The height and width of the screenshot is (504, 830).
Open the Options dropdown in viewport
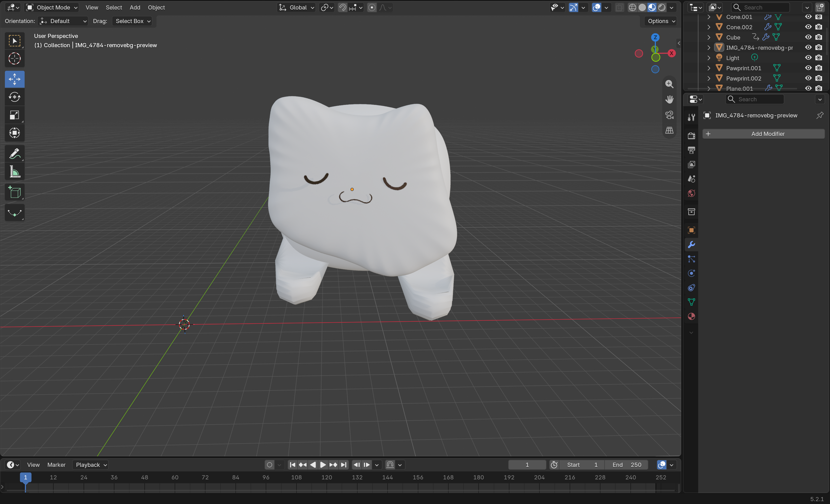(661, 21)
